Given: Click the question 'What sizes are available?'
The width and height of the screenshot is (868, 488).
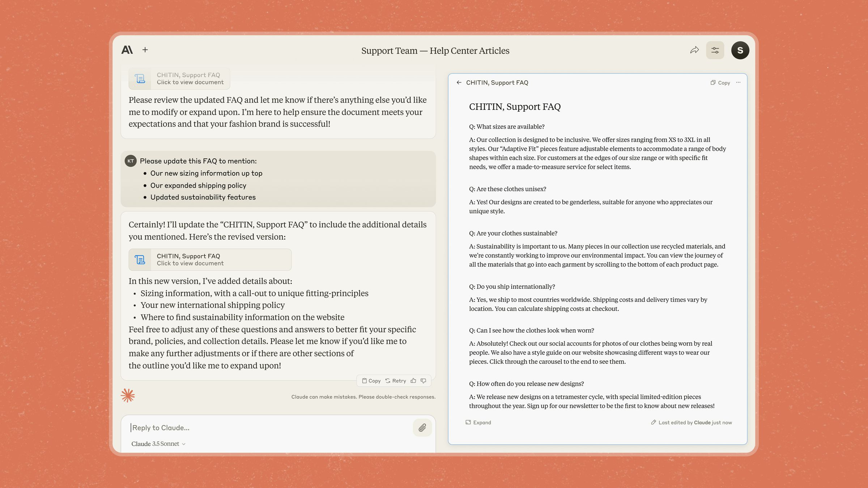Looking at the screenshot, I should pos(507,127).
